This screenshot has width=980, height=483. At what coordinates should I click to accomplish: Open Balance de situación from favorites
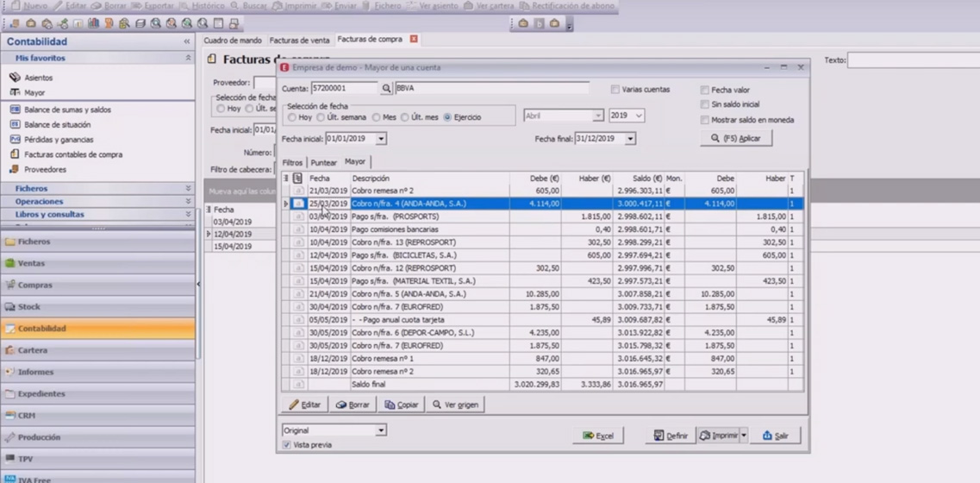tap(57, 125)
